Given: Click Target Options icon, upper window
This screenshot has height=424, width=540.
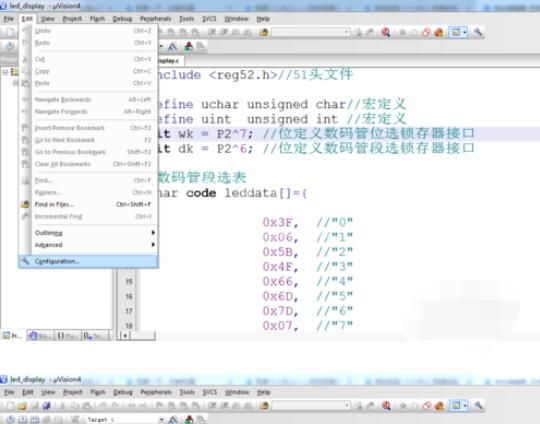Looking at the screenshot, I should tap(173, 46).
